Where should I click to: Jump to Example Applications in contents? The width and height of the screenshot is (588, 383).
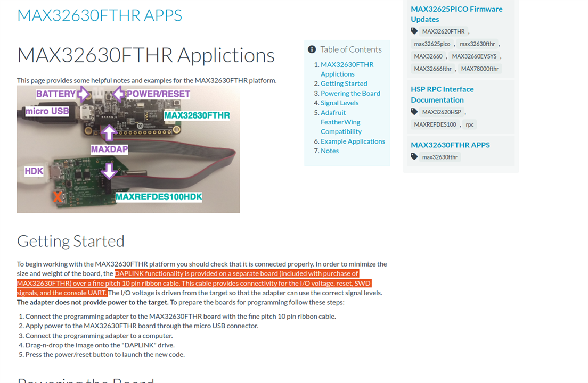point(353,141)
